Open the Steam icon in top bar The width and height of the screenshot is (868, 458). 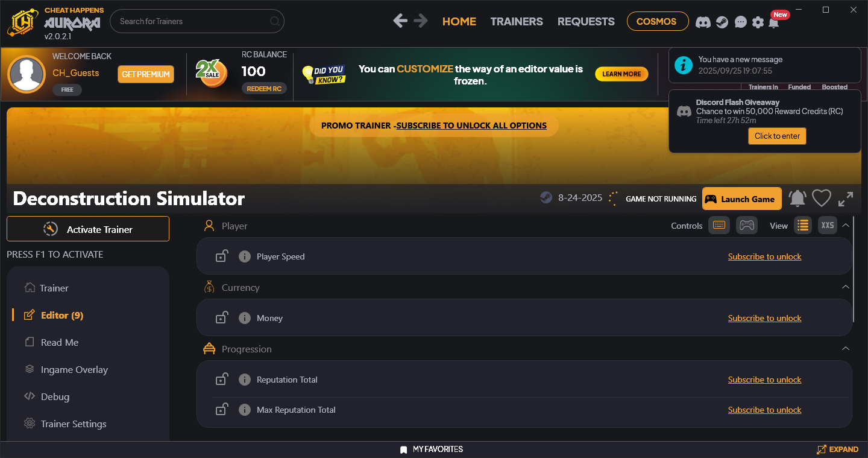point(722,22)
